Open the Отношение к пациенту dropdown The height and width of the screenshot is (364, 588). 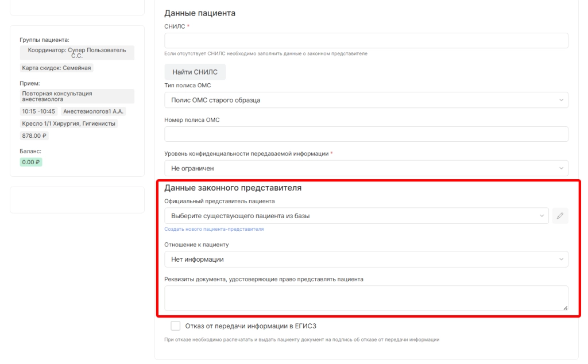click(366, 260)
